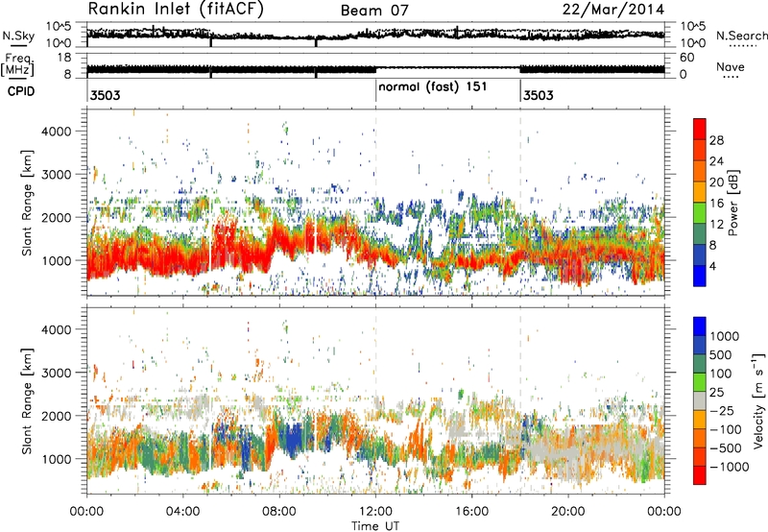Click the blue bottom segment of Power colorbar

point(700,277)
